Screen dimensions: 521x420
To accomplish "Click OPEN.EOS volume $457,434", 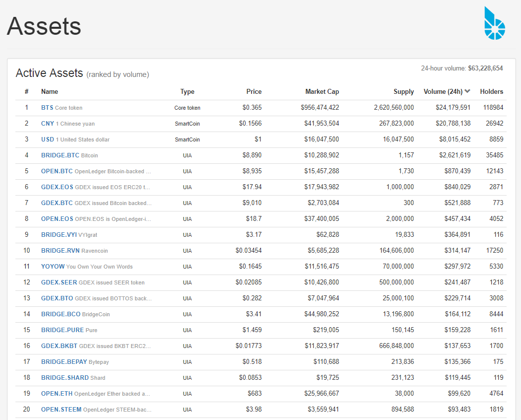I will click(x=457, y=219).
